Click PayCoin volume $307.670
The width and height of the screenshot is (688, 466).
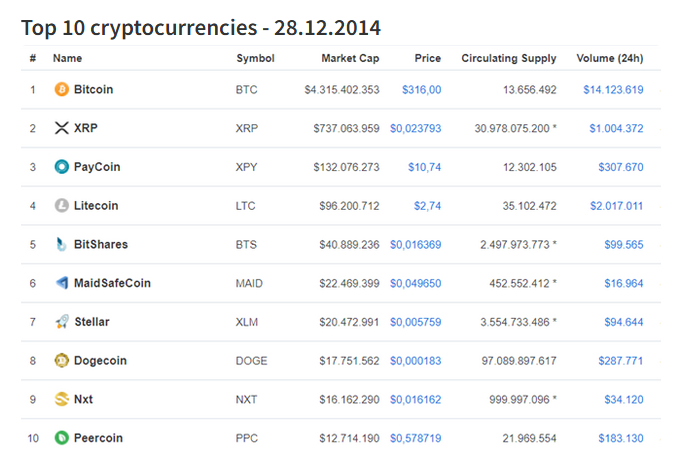click(x=621, y=167)
